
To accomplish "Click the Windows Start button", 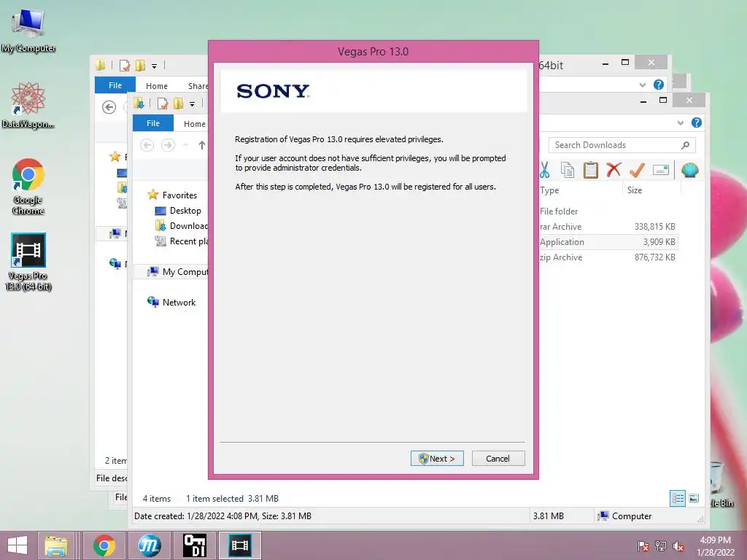I will tap(18, 545).
